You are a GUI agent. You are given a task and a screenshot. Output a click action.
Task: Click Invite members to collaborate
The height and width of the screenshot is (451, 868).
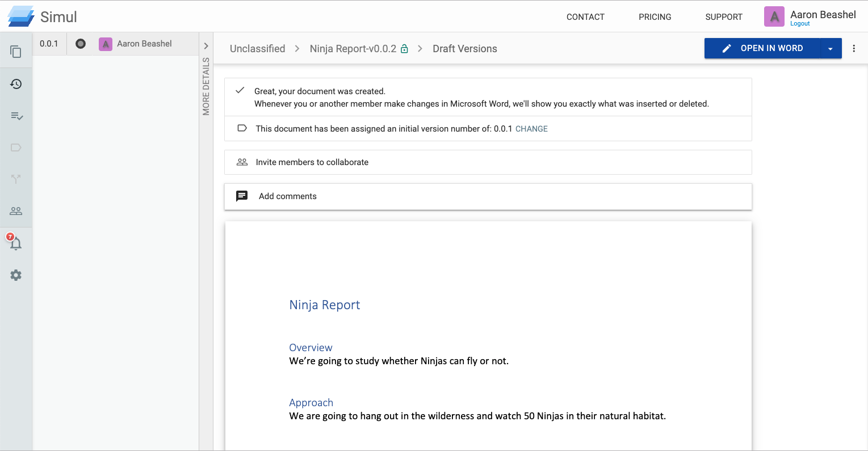tap(488, 162)
